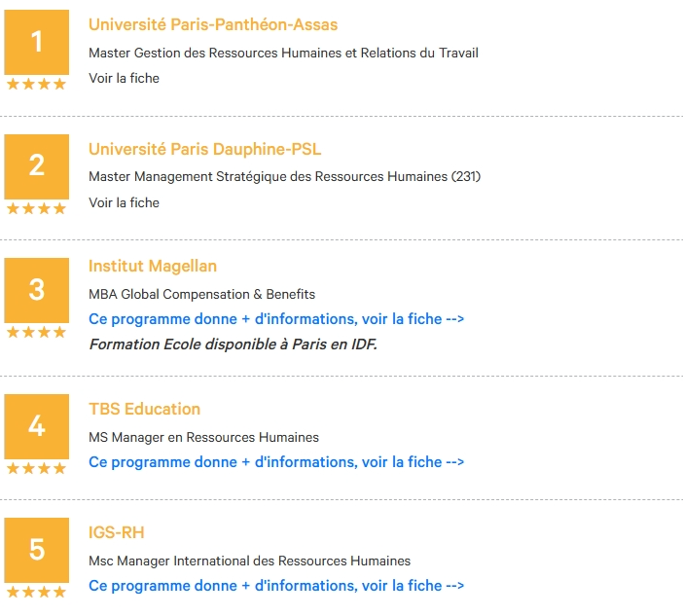Image resolution: width=683 pixels, height=616 pixels.
Task: Open TBS Education title link
Action: 144,409
